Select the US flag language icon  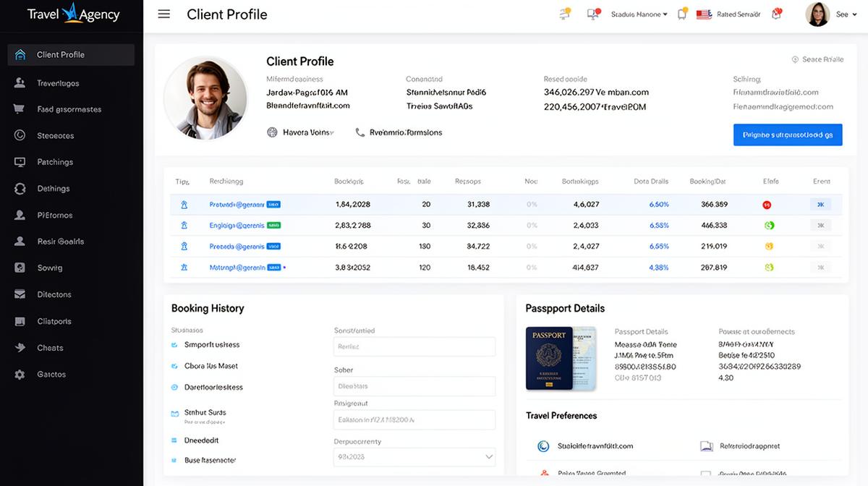pyautogui.click(x=704, y=13)
